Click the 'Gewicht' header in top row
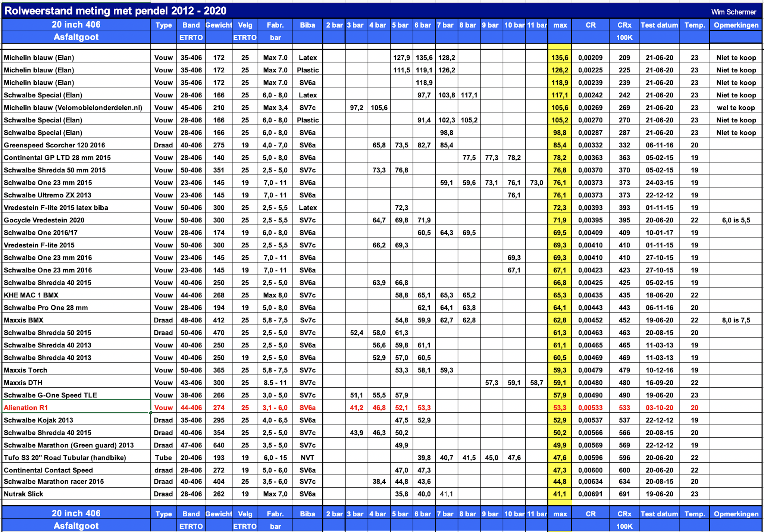Screen dimensions: 764x532 (x=219, y=25)
